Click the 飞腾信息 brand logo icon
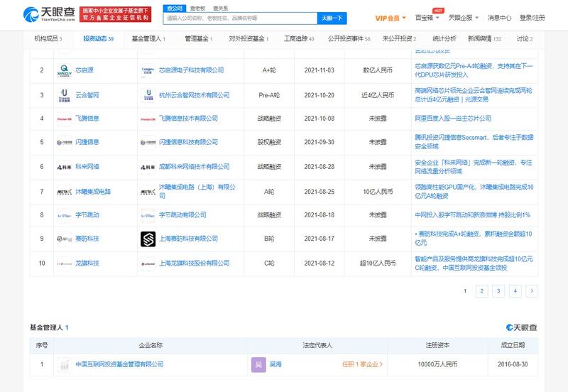Viewport: 568px width, 392px height. (x=64, y=119)
